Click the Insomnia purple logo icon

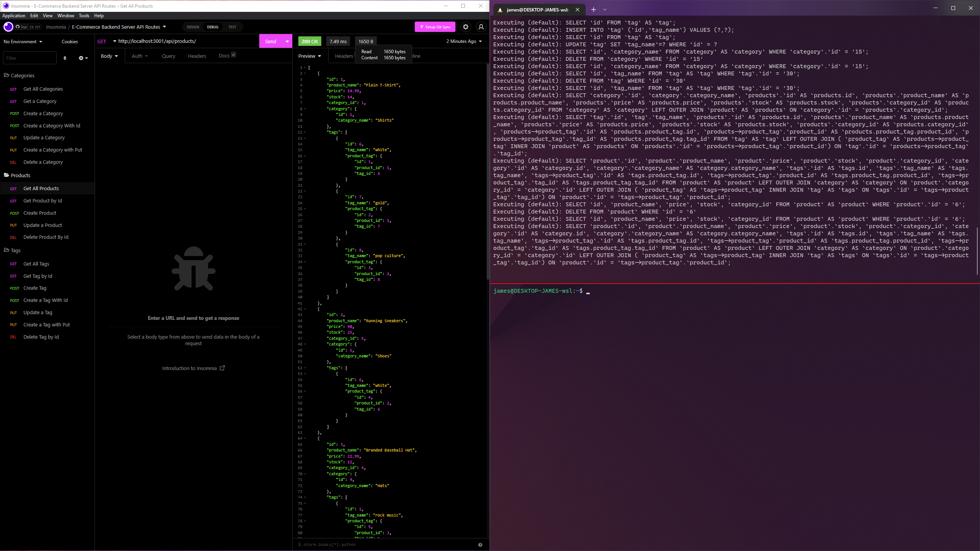pos(8,27)
